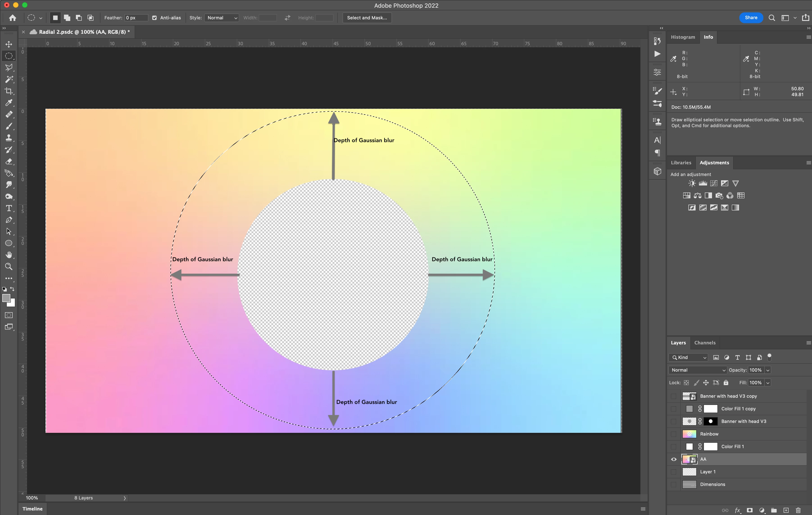Uncheck the Anti-alias checkbox
Screen dimensions: 812x515
coord(154,18)
